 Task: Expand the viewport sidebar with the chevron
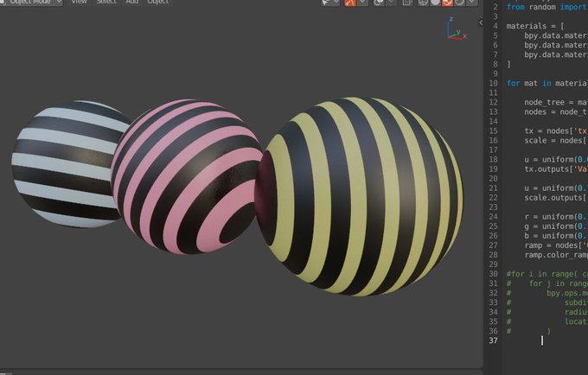(481, 22)
